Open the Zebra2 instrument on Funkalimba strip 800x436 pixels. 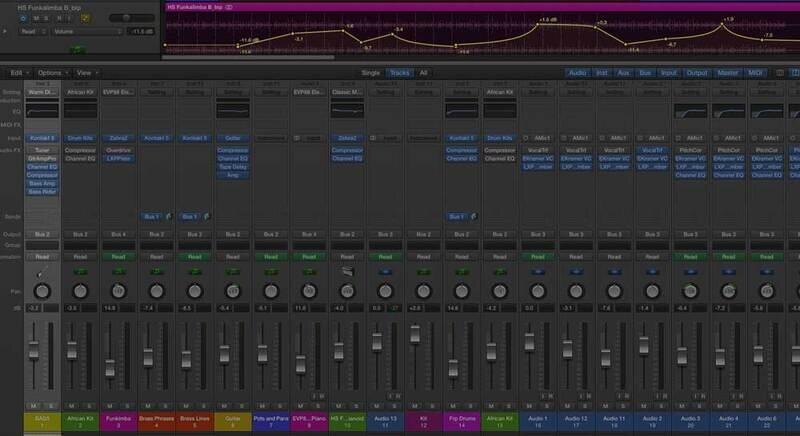click(118, 138)
